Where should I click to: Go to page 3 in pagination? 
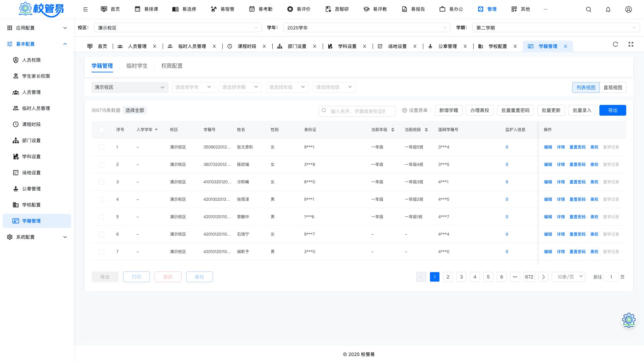[462, 277]
